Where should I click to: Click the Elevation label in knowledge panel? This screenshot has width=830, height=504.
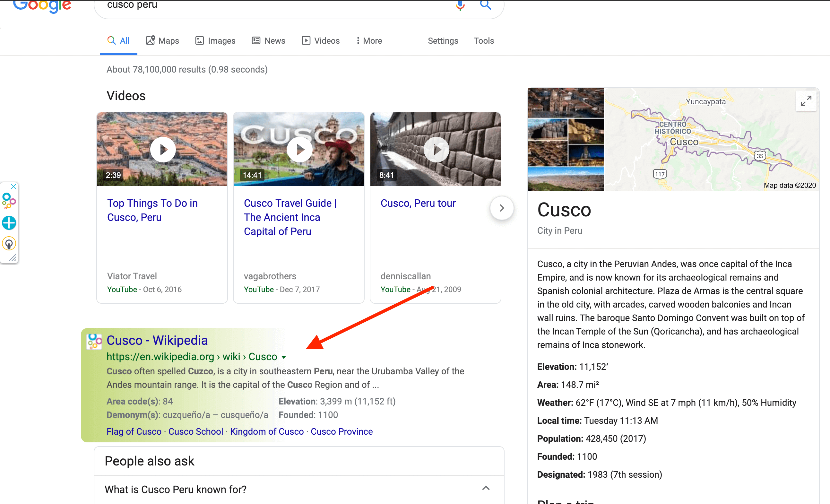(x=557, y=367)
